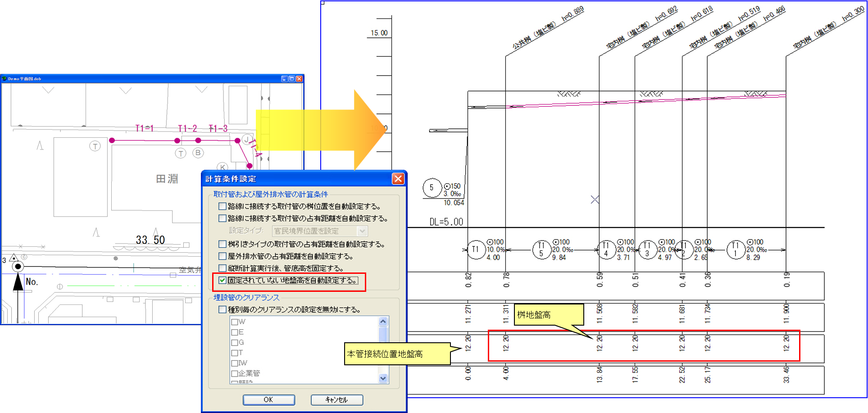Click the north arrow No. survey point marker

pyautogui.click(x=18, y=267)
